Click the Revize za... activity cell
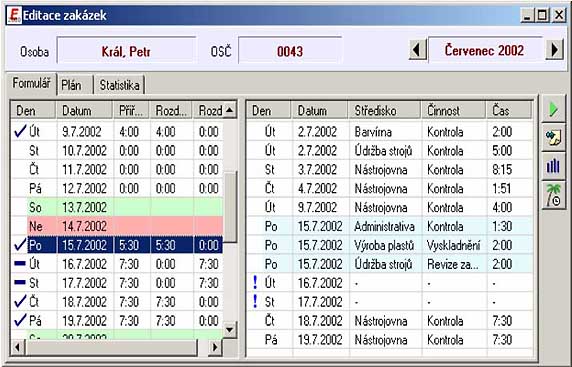Viewport: 572px width, 367px height. 453,264
